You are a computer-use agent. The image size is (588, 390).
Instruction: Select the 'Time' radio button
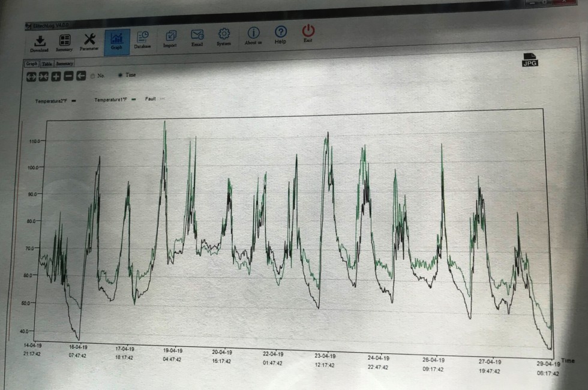120,76
